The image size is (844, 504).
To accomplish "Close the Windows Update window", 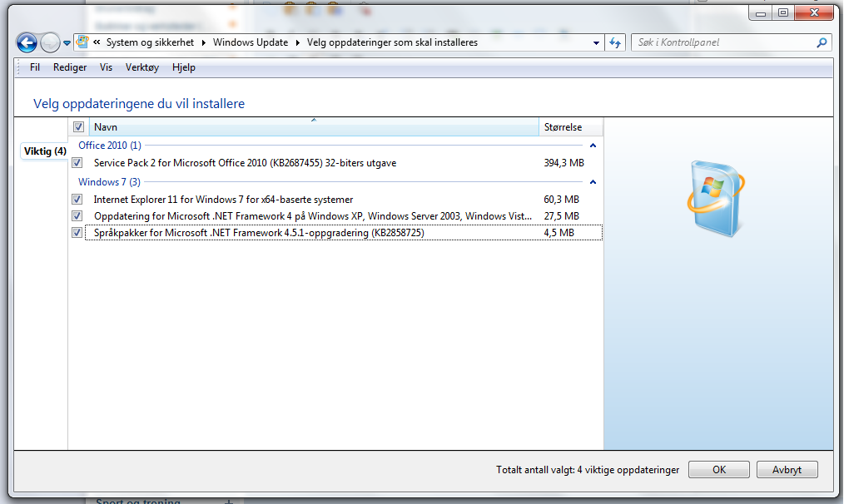I will tap(814, 13).
